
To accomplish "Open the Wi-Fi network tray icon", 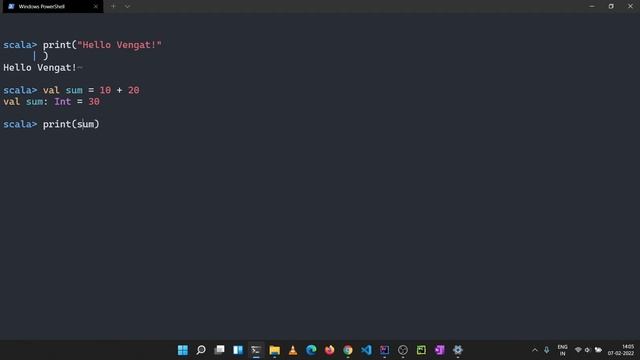I will [x=578, y=350].
